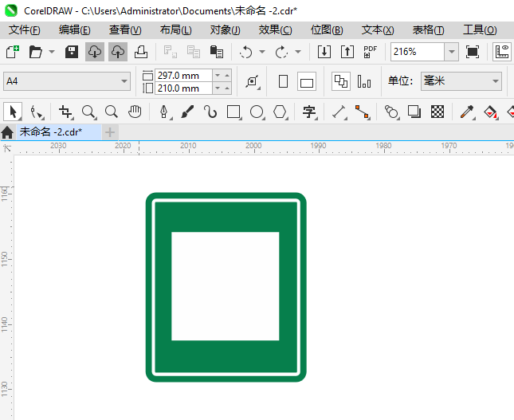The height and width of the screenshot is (420, 514).
Task: Open the units dropdown showing 毫米
Action: pos(461,81)
